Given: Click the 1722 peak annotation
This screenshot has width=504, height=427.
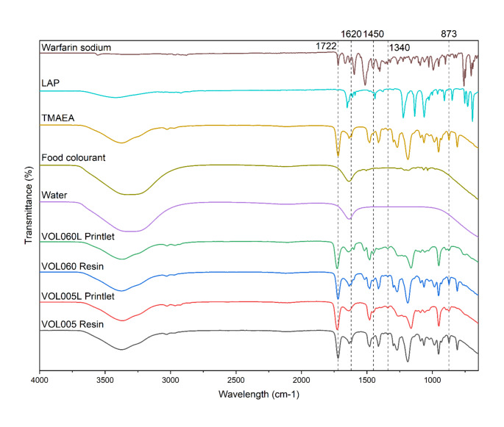Looking at the screenshot, I should 326,46.
